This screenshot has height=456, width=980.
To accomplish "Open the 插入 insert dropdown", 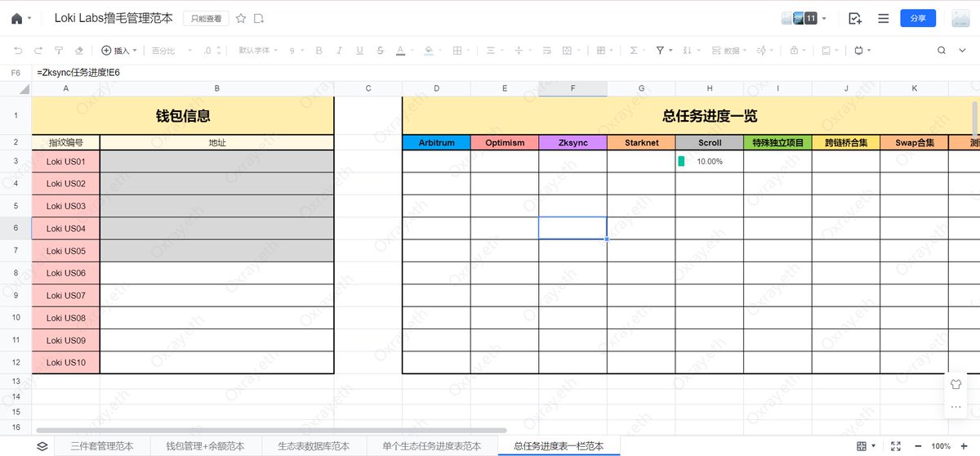I will click(x=119, y=51).
